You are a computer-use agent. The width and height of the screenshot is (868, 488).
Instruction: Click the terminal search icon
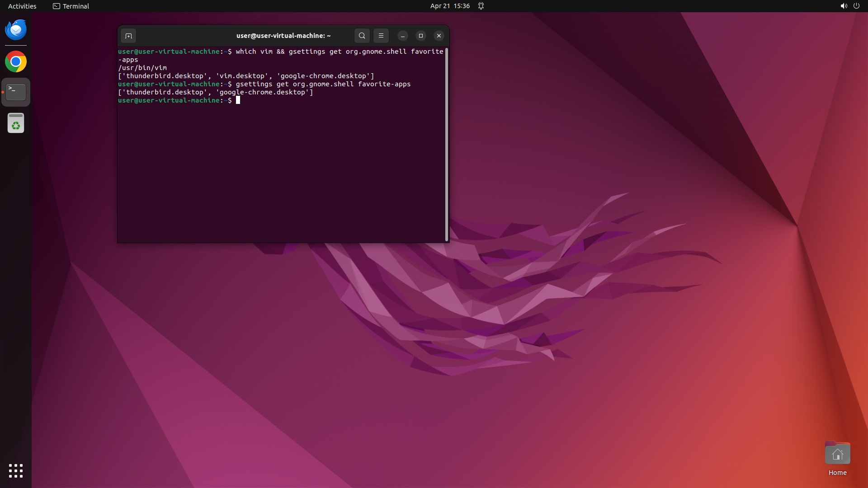(362, 36)
